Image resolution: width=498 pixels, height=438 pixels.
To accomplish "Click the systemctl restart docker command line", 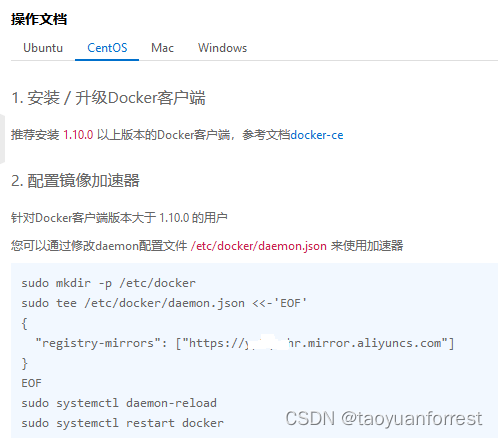I will (123, 423).
